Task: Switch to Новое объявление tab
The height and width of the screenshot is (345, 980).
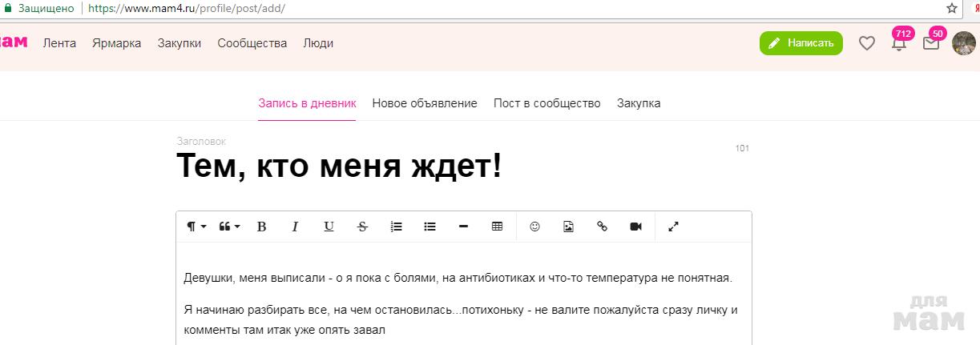Action: (425, 103)
